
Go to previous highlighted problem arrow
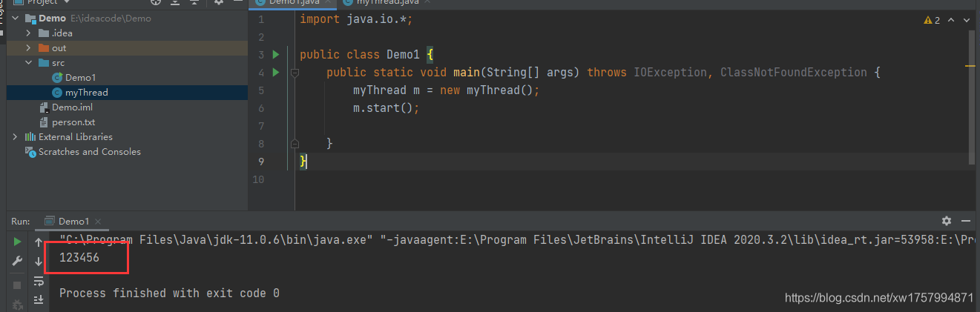coord(952,21)
